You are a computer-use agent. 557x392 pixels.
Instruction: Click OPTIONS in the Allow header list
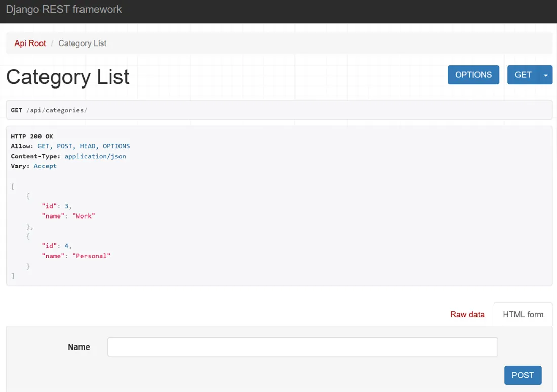pos(116,146)
